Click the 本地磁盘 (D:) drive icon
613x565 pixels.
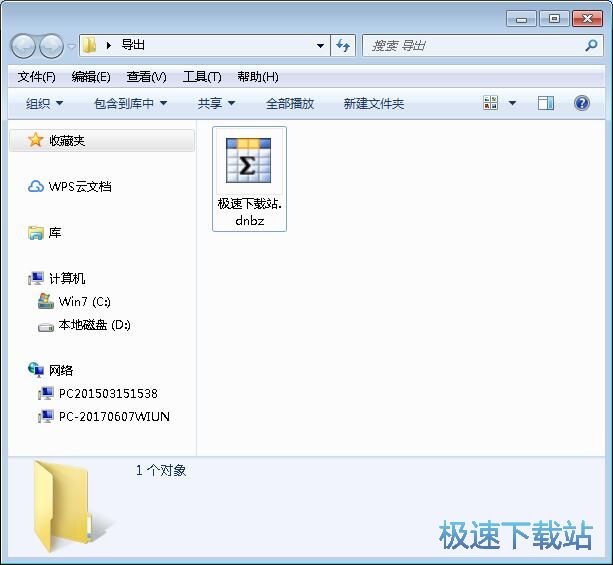click(x=46, y=326)
